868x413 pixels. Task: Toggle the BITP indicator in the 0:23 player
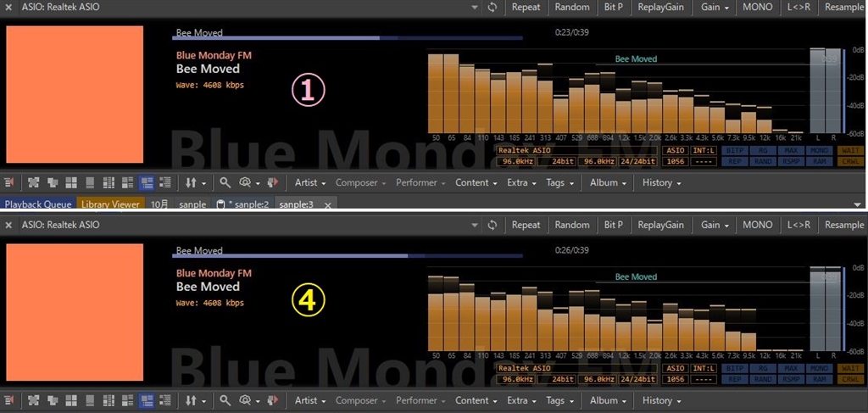[x=735, y=151]
